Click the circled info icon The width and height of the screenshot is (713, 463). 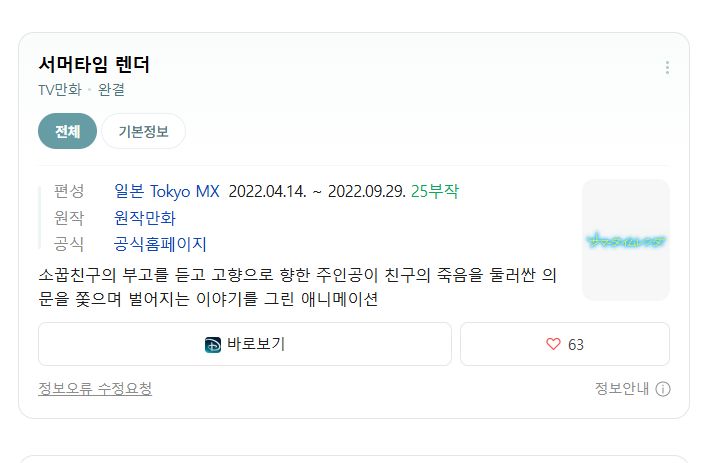click(663, 389)
